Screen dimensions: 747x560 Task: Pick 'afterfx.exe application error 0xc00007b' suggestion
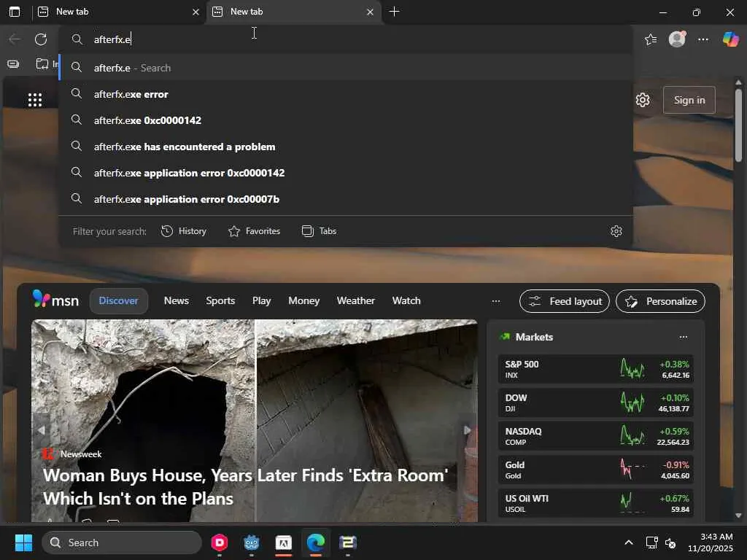click(x=345, y=199)
